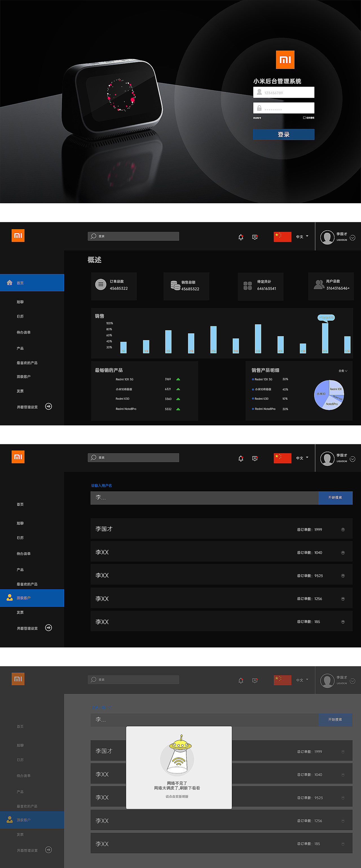This screenshot has width=361, height=868.
Task: Select 首页 in customer search screen sidebar
Action: pyautogui.click(x=20, y=504)
